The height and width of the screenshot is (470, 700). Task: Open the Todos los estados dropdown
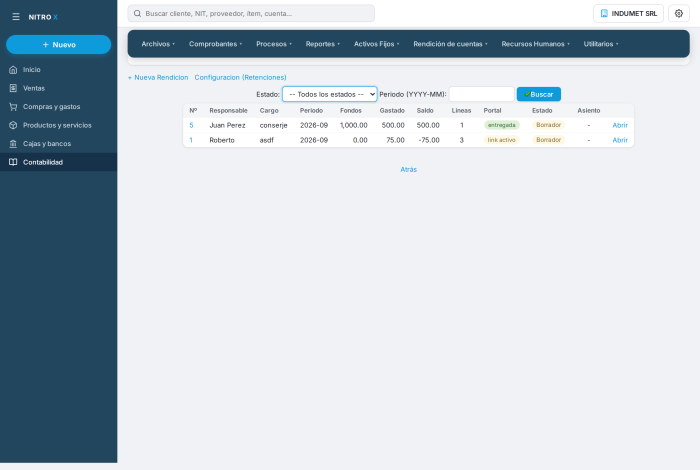(329, 94)
